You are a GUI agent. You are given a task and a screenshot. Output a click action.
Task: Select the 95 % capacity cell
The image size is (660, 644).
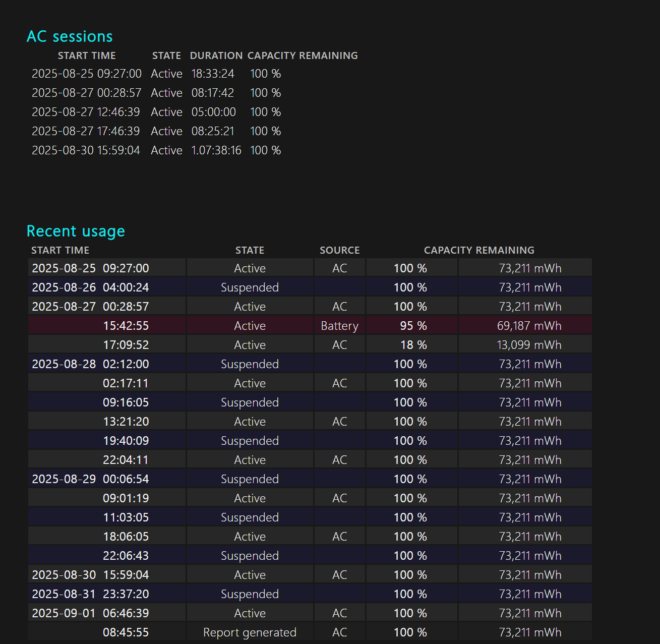(x=413, y=326)
